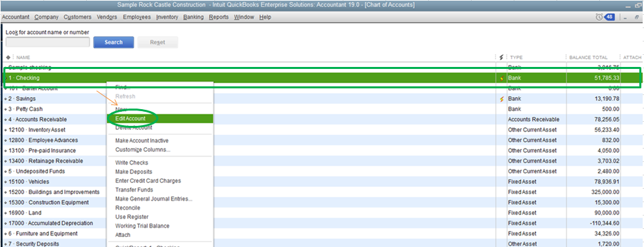Click the ATTACH column header
The image size is (644, 247).
(x=632, y=57)
